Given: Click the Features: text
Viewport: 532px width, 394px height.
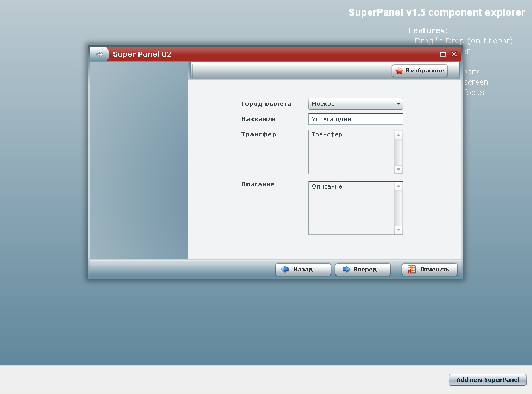Looking at the screenshot, I should pyautogui.click(x=428, y=30).
